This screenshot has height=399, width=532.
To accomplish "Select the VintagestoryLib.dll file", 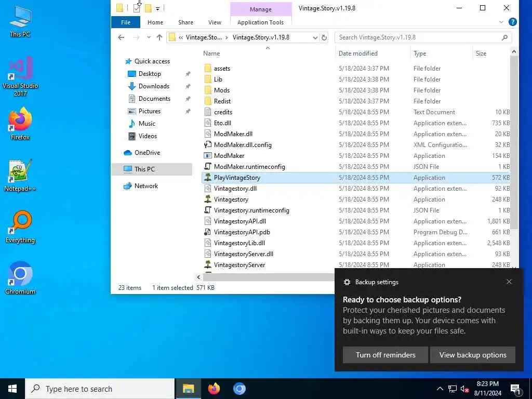I will point(239,243).
